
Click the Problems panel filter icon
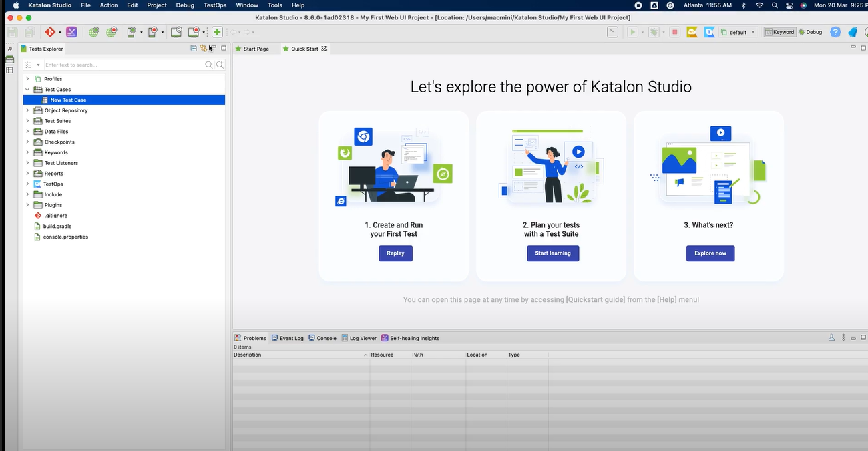(832, 338)
